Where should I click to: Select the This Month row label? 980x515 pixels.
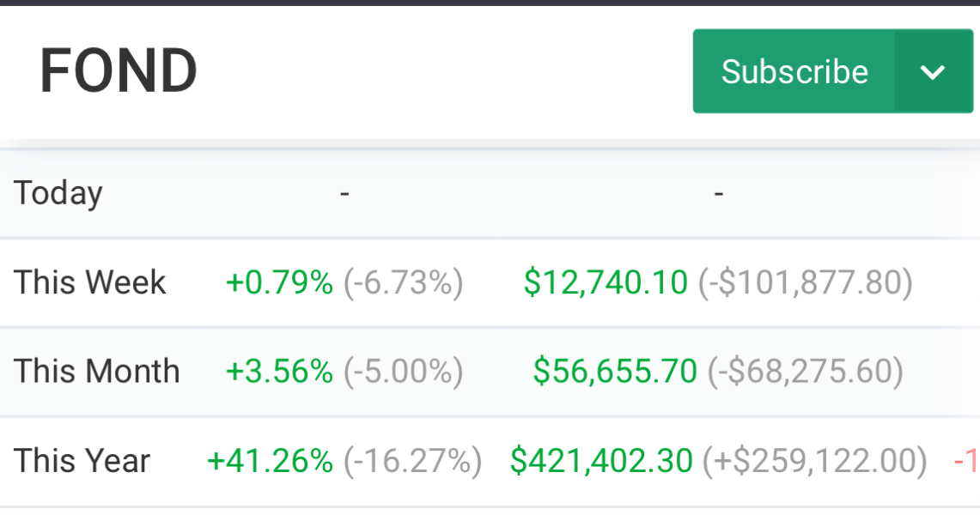coord(97,372)
